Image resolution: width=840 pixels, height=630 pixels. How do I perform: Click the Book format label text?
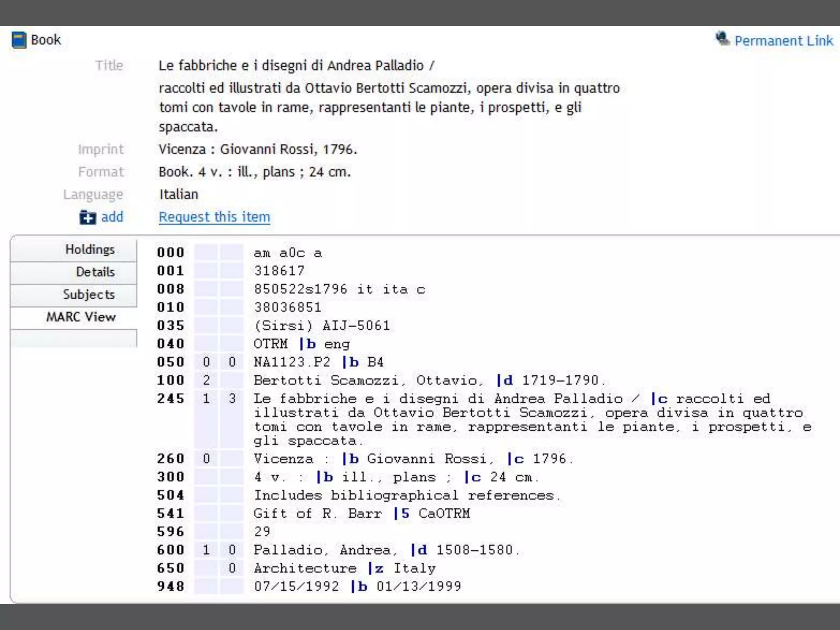(46, 40)
